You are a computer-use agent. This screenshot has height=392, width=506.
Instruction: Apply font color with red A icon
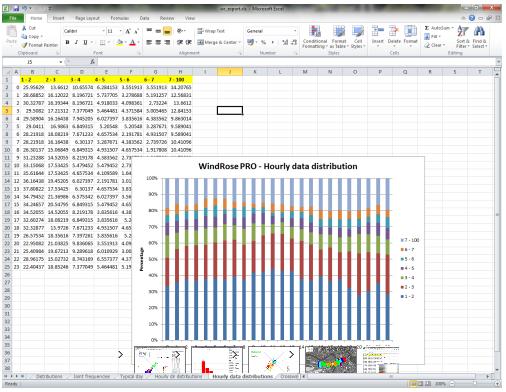[x=133, y=43]
